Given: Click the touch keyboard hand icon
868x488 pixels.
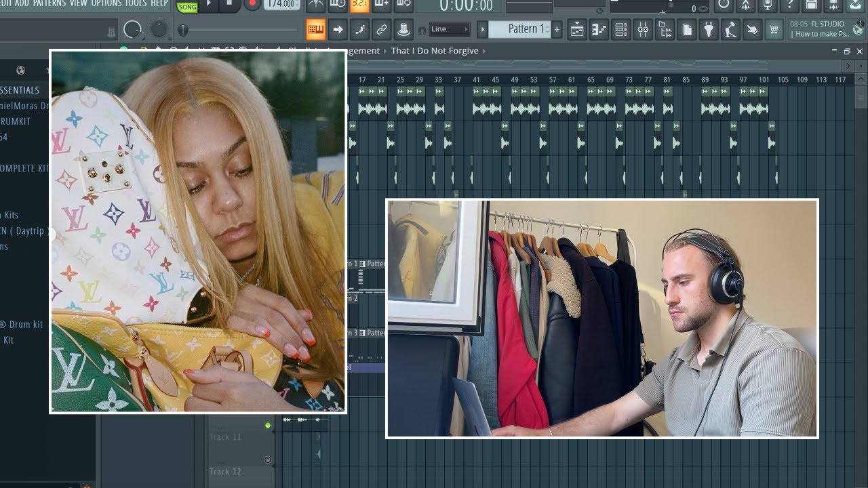Looking at the screenshot, I should 752,29.
